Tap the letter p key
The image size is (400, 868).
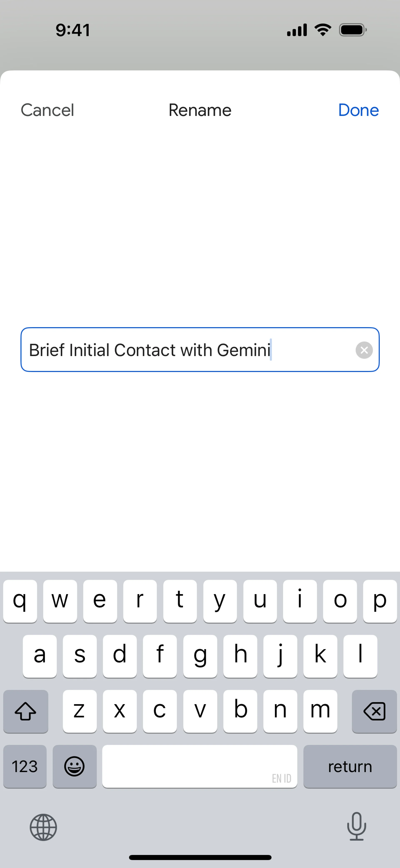point(380,601)
